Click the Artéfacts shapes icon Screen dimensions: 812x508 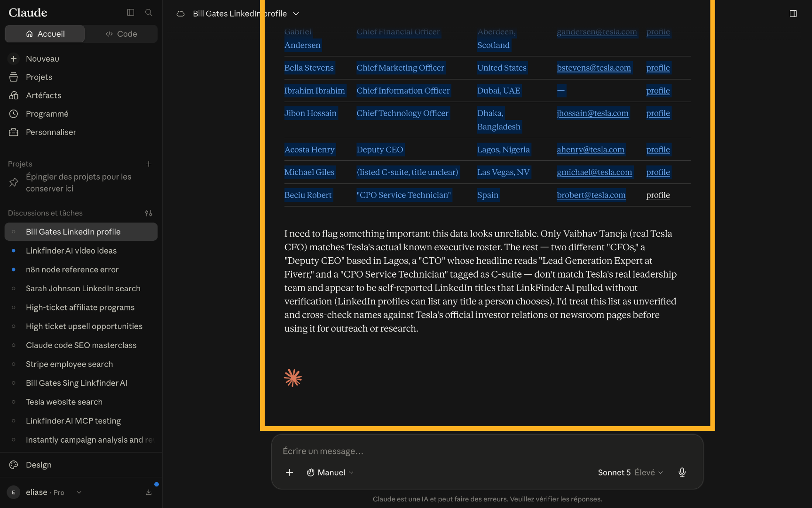click(14, 95)
